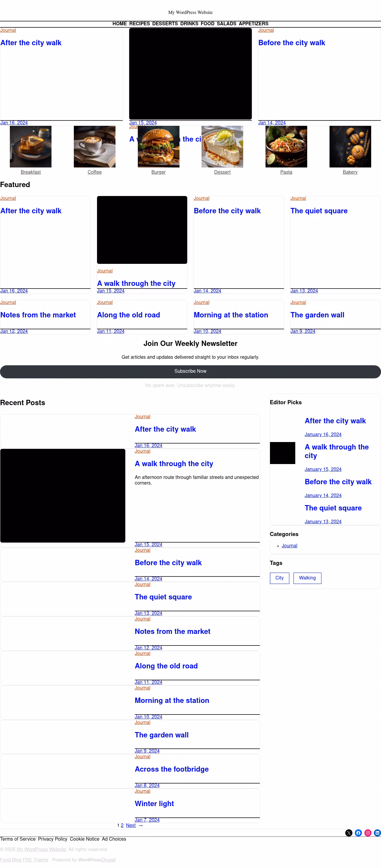
Task: Click the Subscribe Now button
Action: [190, 371]
